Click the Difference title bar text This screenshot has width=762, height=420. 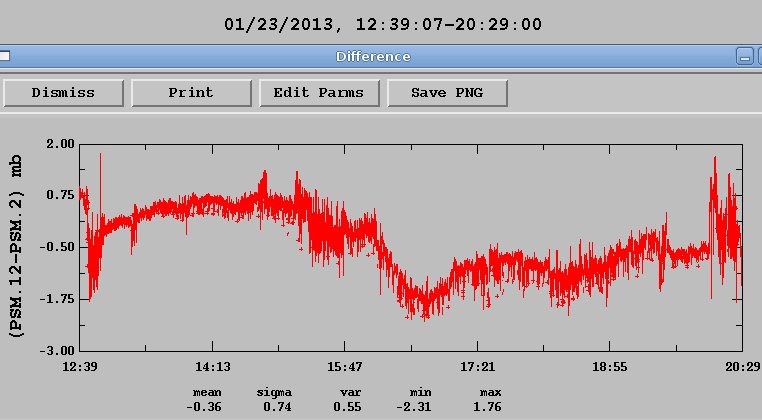point(373,56)
